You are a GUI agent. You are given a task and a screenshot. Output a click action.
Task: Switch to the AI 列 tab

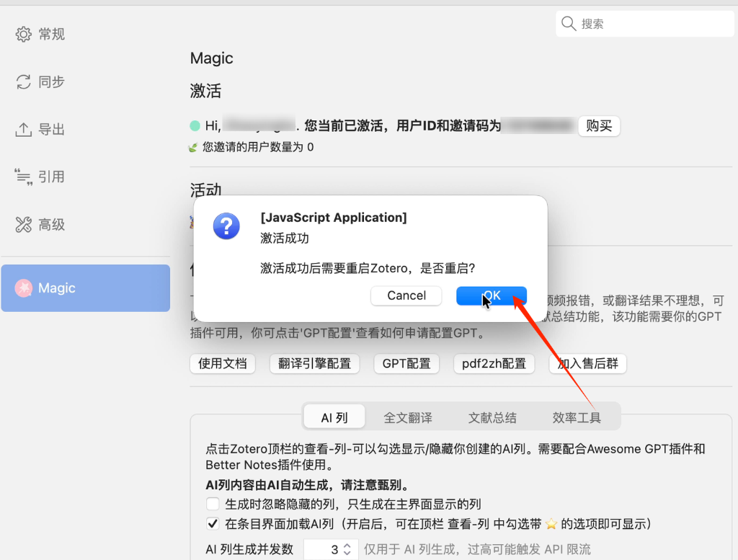[334, 417]
